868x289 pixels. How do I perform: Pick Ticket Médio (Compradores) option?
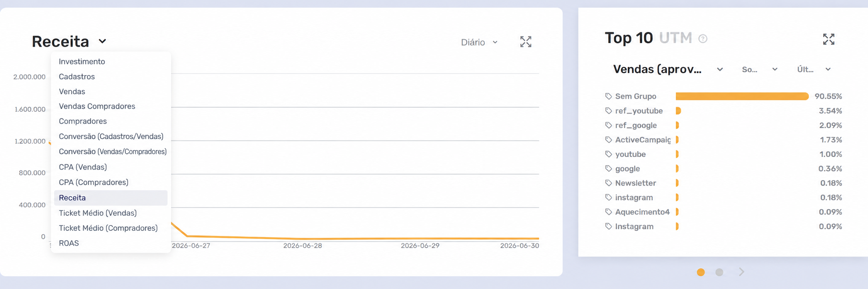tap(111, 228)
